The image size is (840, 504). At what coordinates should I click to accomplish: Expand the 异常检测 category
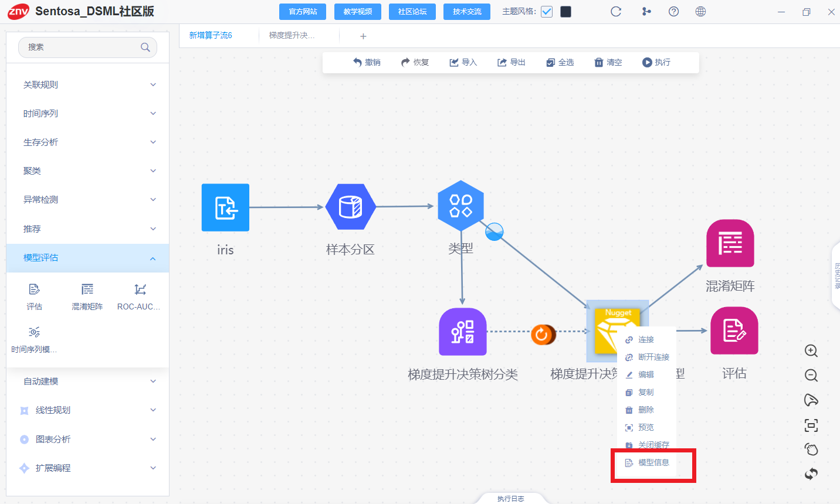click(88, 199)
